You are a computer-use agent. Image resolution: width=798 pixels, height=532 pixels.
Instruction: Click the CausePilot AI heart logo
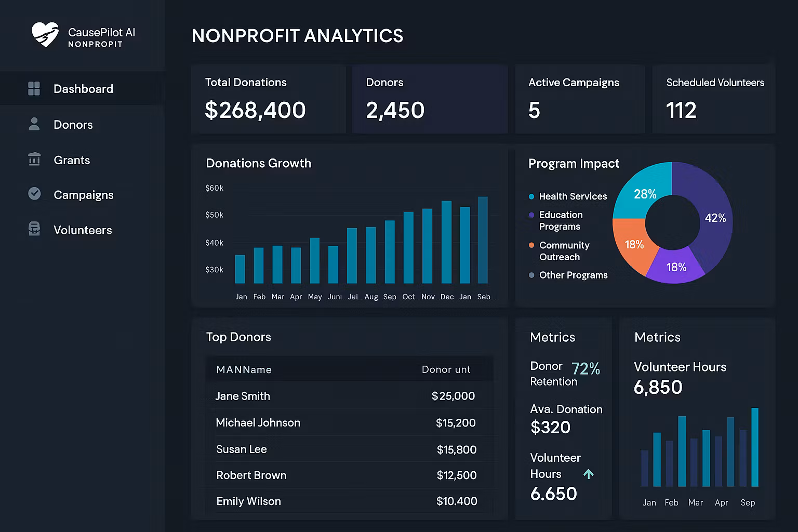(45, 35)
